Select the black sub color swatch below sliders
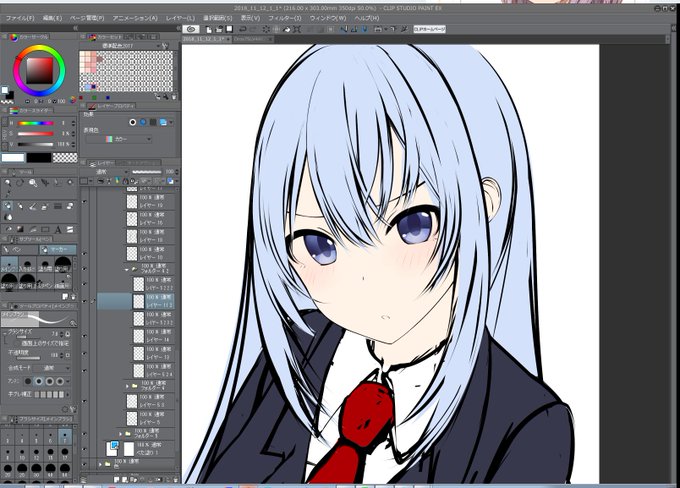The height and width of the screenshot is (488, 680). [39, 157]
